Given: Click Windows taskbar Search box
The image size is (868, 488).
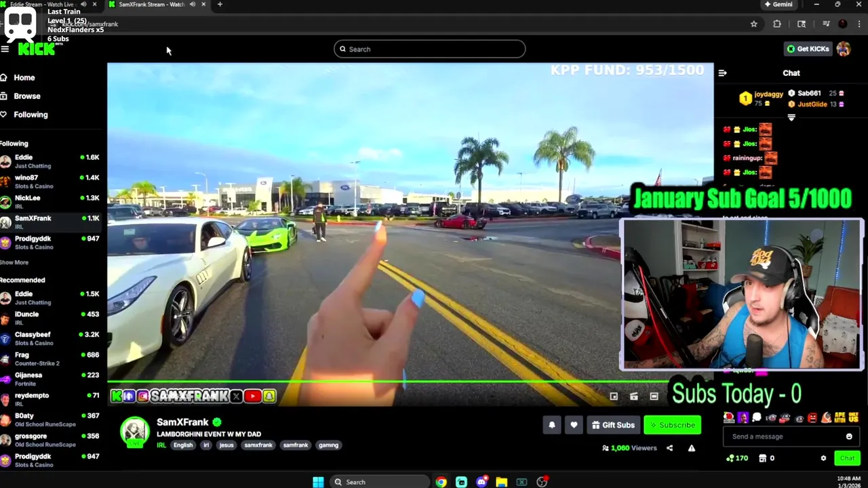Looking at the screenshot, I should pyautogui.click(x=380, y=482).
